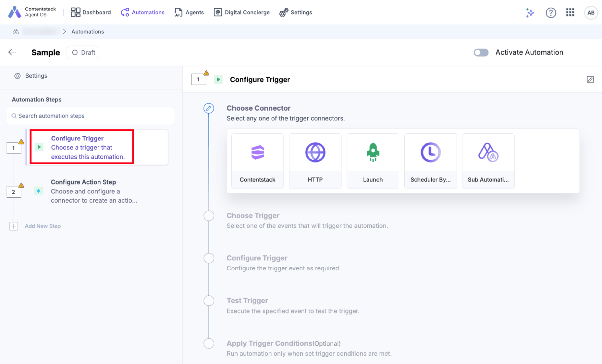Screen dimensions: 602x364
Task: Click the Choose Connector heading
Action: pyautogui.click(x=259, y=108)
